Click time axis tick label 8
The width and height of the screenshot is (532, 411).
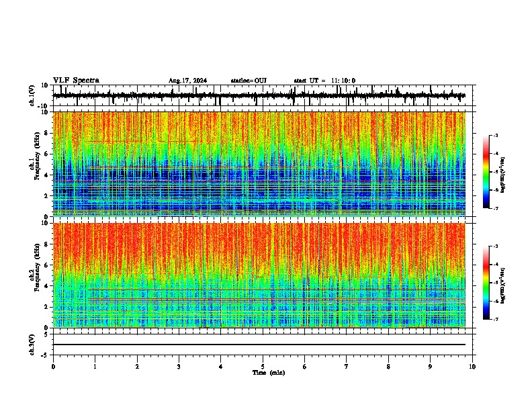(x=388, y=367)
